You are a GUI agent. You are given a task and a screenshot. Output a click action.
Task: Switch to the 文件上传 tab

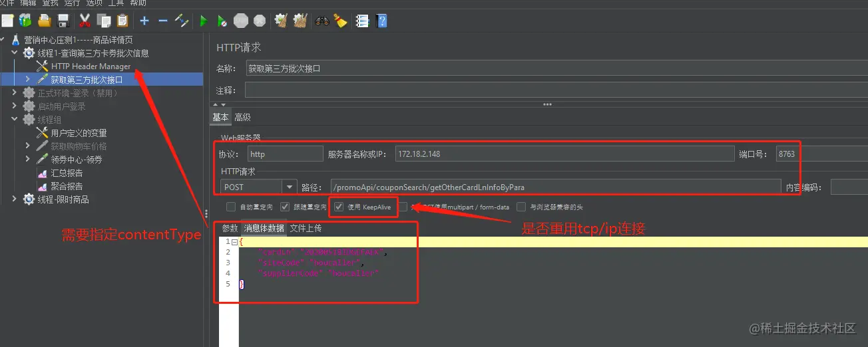[306, 228]
